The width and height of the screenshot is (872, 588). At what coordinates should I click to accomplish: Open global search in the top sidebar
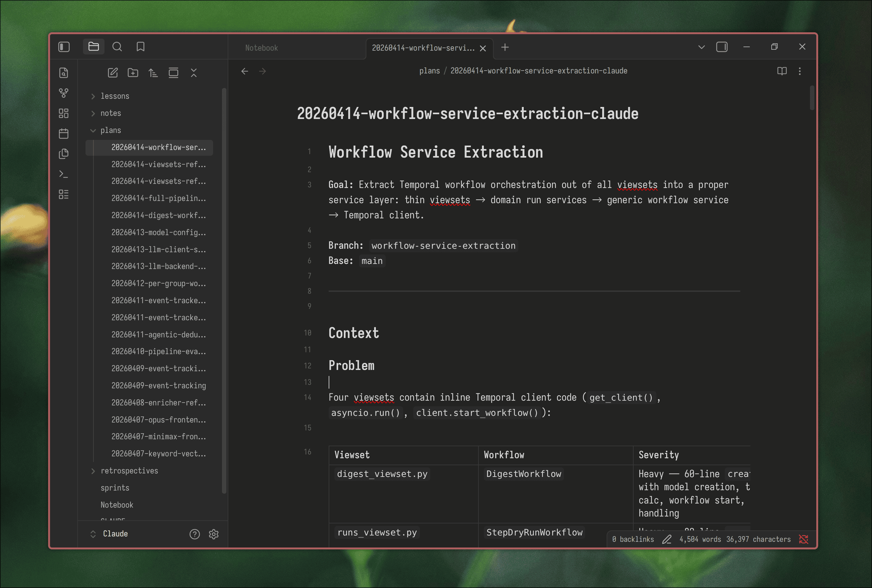point(117,47)
